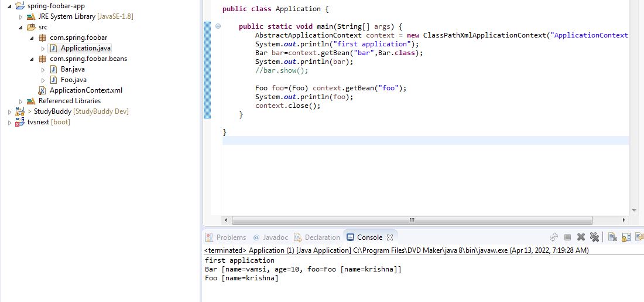This screenshot has height=302, width=644.
Task: Click the Problems tab icon
Action: click(x=209, y=237)
